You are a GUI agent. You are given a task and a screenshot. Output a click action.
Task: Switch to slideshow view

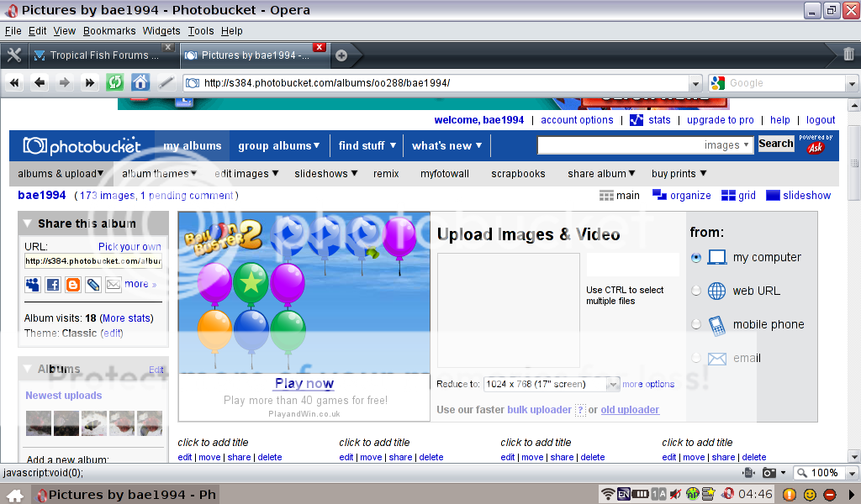799,196
